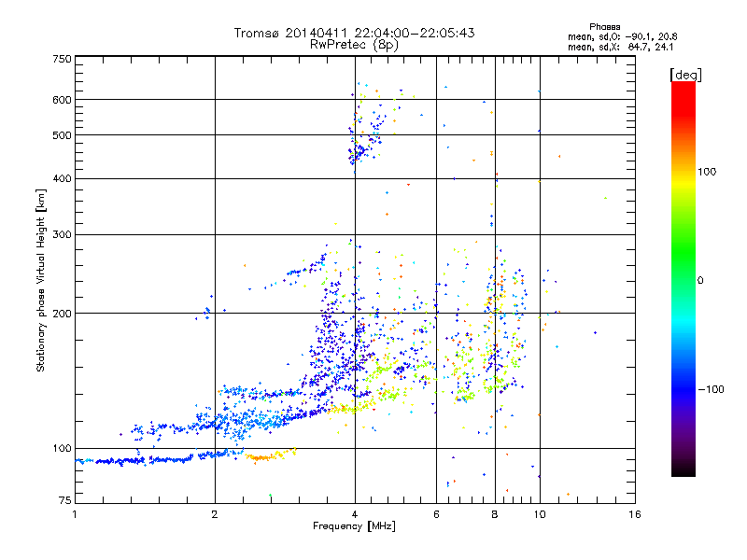Select the 'RwPretec (8p)' subtitle
The height and width of the screenshot is (560, 747).
pos(354,45)
